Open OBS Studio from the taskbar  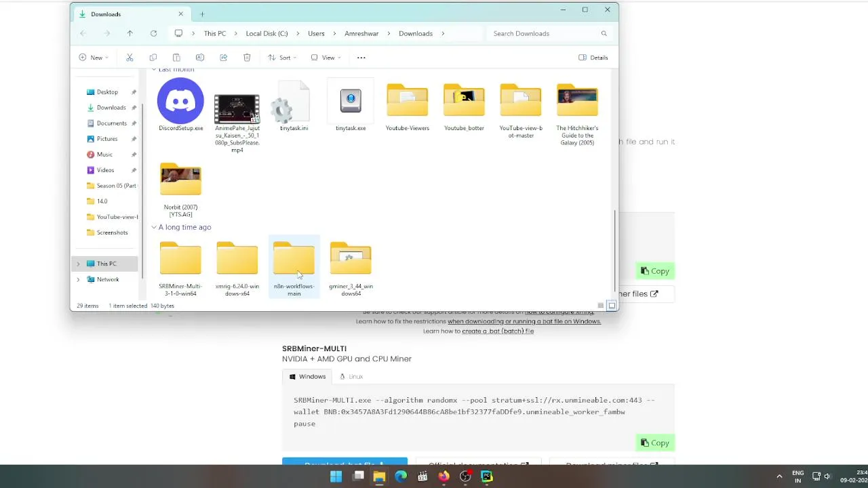(465, 476)
